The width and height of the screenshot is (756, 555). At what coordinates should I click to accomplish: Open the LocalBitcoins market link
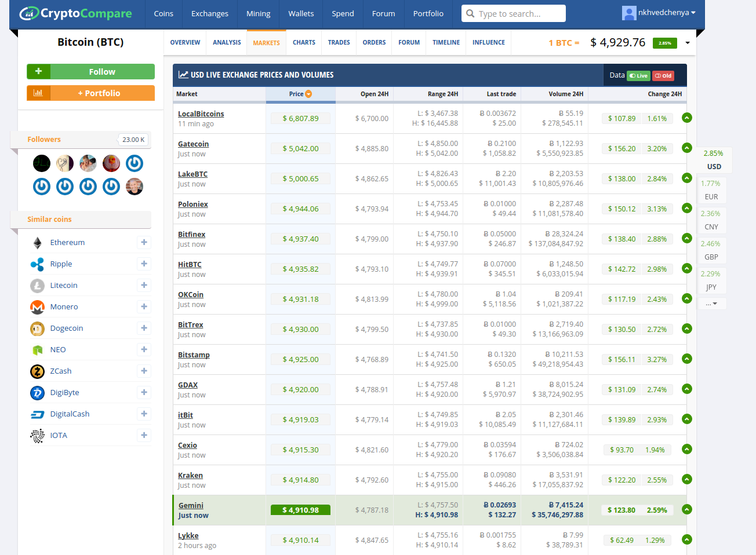(x=201, y=114)
